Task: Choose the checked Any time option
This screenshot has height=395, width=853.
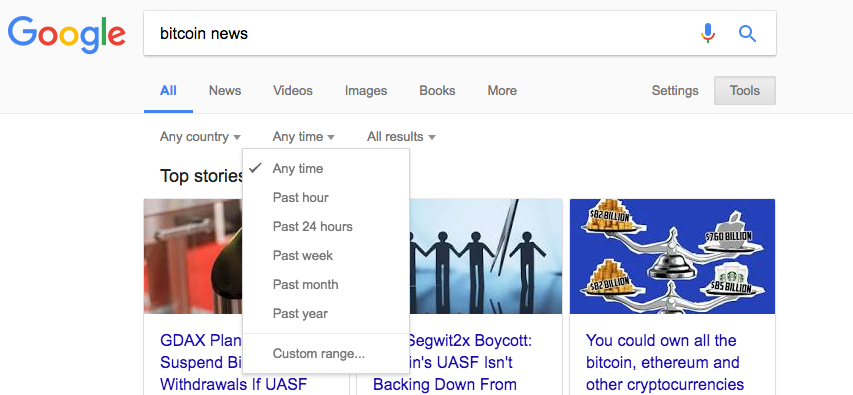Action: tap(326, 169)
